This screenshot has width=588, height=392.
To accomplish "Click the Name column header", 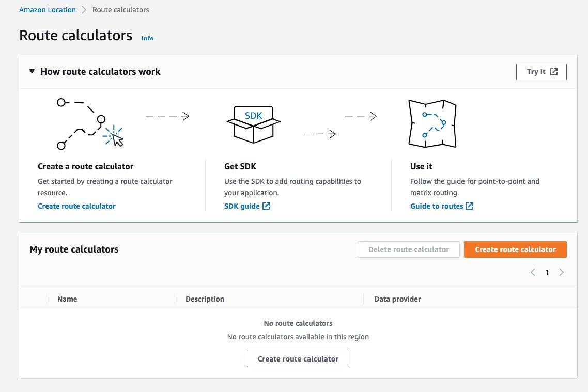I will click(67, 299).
